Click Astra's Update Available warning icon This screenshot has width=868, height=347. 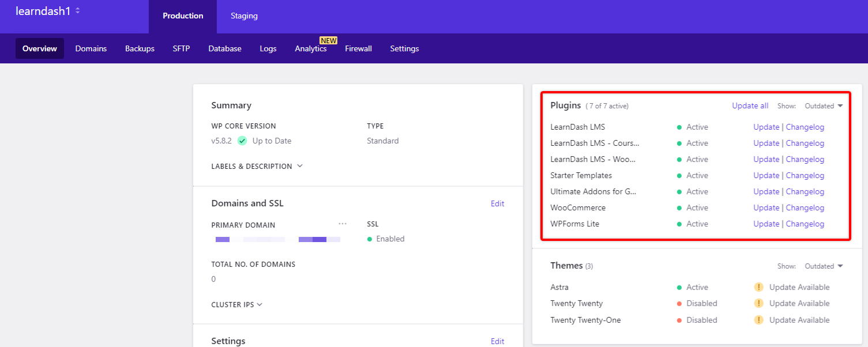click(x=760, y=287)
